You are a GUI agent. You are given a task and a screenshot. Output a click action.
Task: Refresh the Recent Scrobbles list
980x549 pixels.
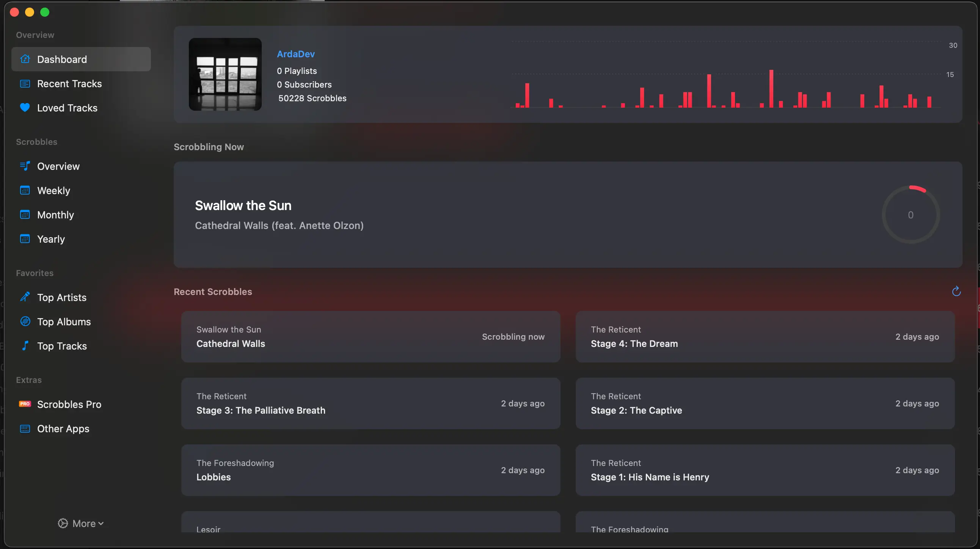[956, 292]
